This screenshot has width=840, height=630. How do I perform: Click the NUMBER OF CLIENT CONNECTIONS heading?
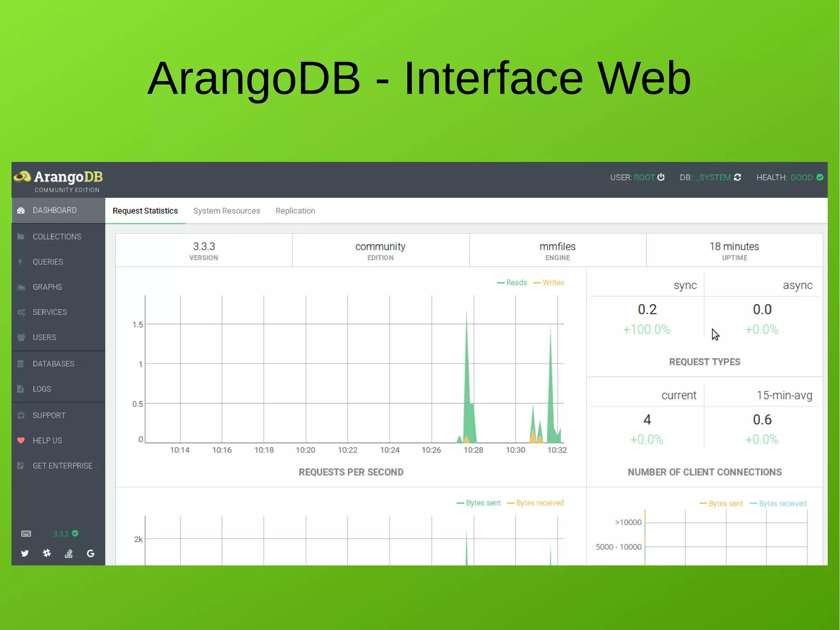[705, 472]
